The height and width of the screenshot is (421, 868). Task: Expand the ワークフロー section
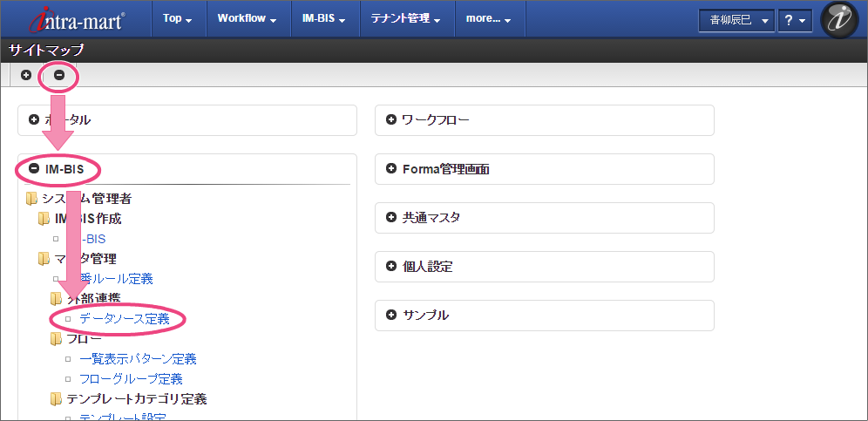(x=390, y=120)
